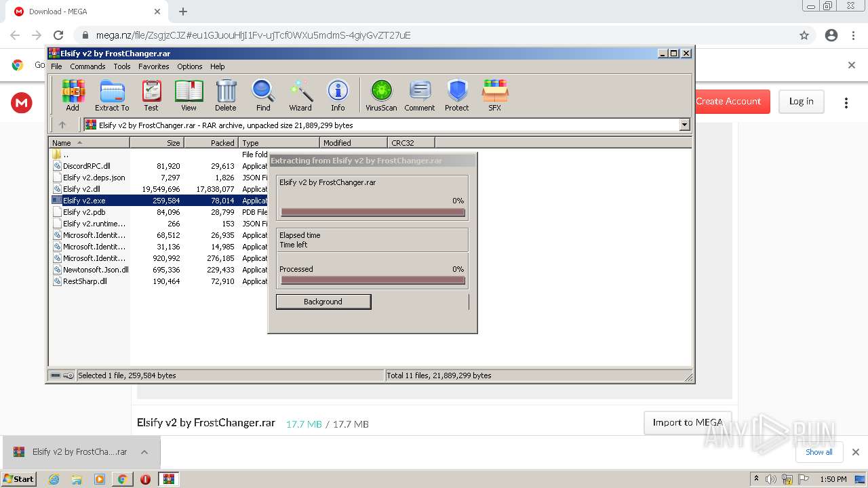Screen dimensions: 868x488
Task: Expand the downloaded rar file options chevron
Action: click(144, 452)
